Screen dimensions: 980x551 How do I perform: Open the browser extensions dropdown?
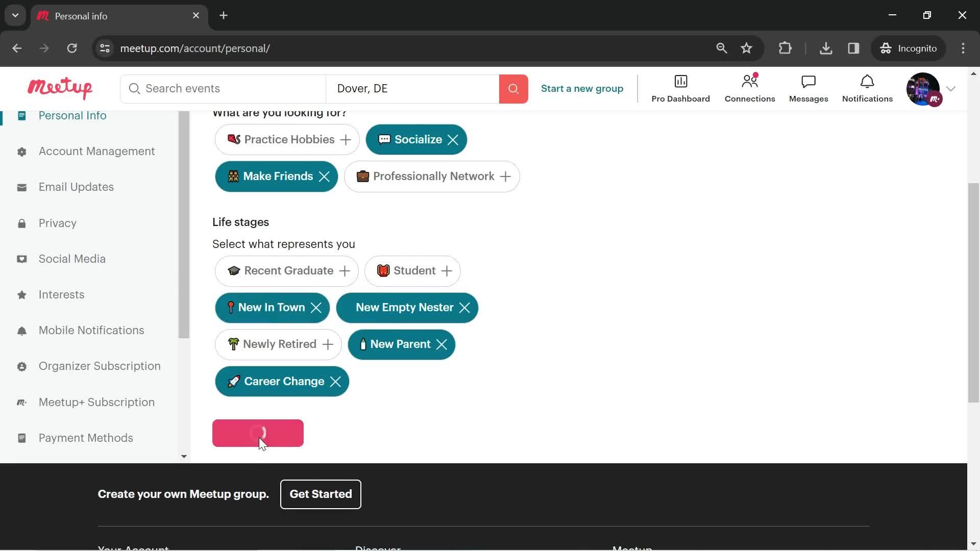point(785,48)
